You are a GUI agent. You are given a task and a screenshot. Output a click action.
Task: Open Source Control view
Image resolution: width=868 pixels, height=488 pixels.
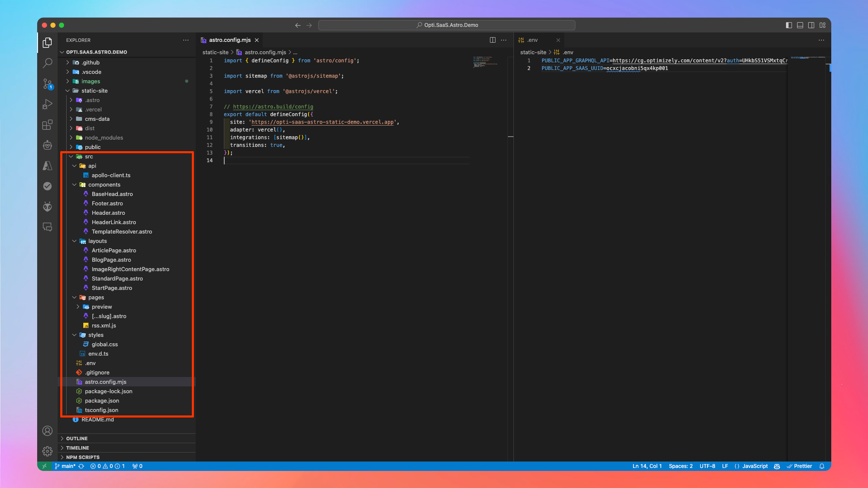pos(47,84)
